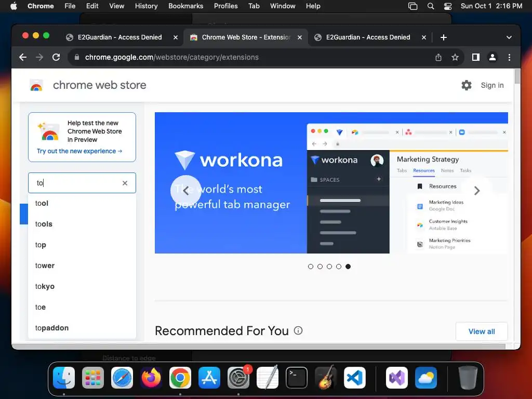Click the View all button
The height and width of the screenshot is (399, 532).
[482, 331]
